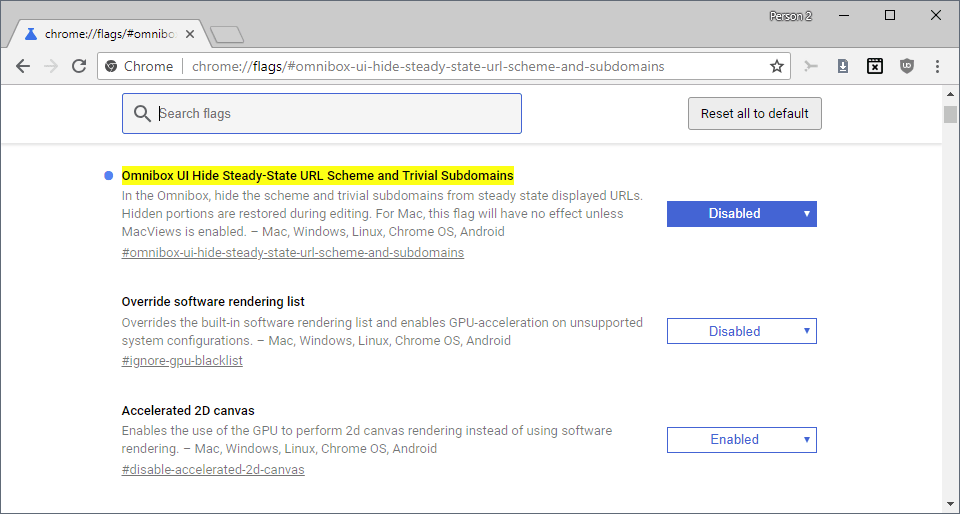The image size is (960, 514).
Task: Open the Chrome three-dot menu
Action: click(x=937, y=66)
